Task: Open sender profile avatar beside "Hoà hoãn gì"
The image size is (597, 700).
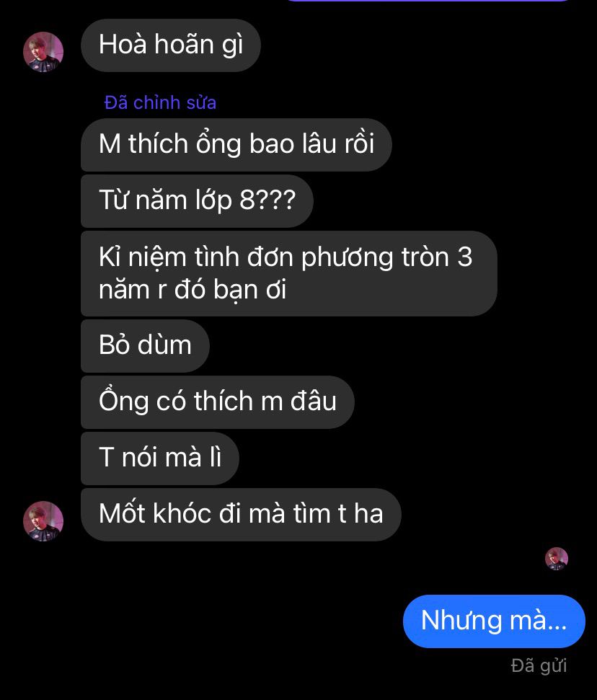Action: click(x=43, y=52)
